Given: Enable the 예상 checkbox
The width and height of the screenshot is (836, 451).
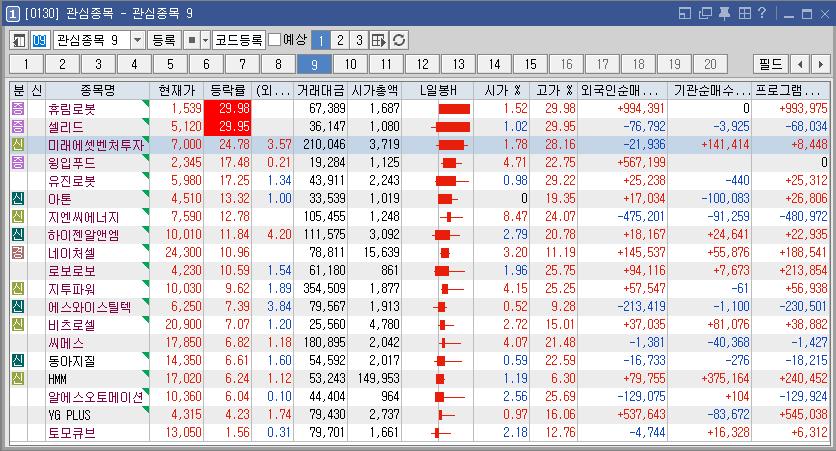Looking at the screenshot, I should pos(275,40).
